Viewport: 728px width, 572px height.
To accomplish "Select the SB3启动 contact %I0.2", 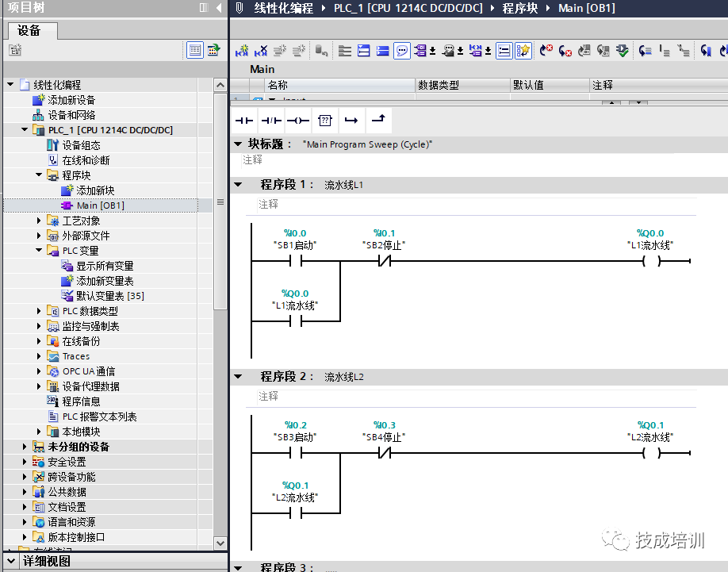I will pos(295,453).
